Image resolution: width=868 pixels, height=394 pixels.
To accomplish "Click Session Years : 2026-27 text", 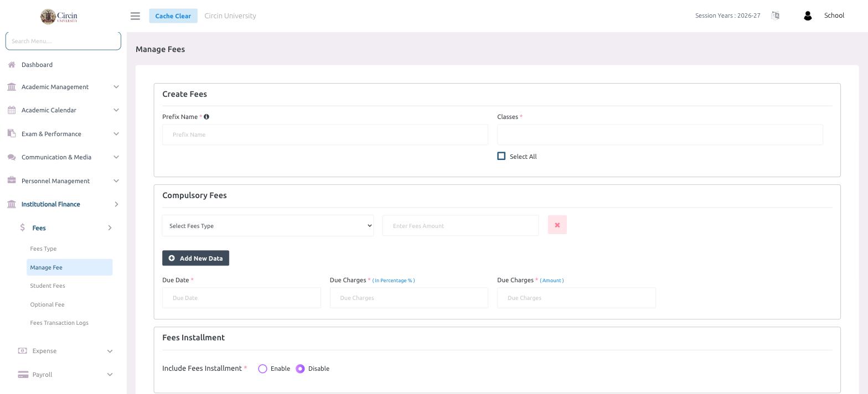I will click(727, 15).
